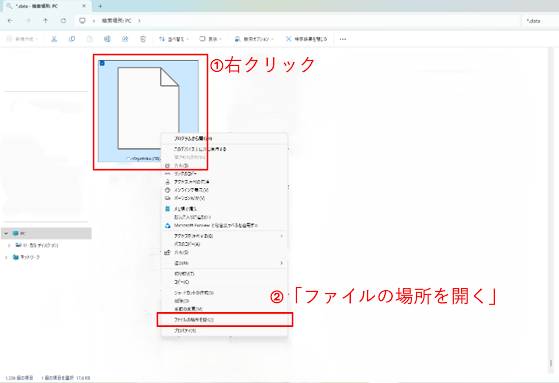Expand the 送る (Send to) submenu

(x=282, y=263)
